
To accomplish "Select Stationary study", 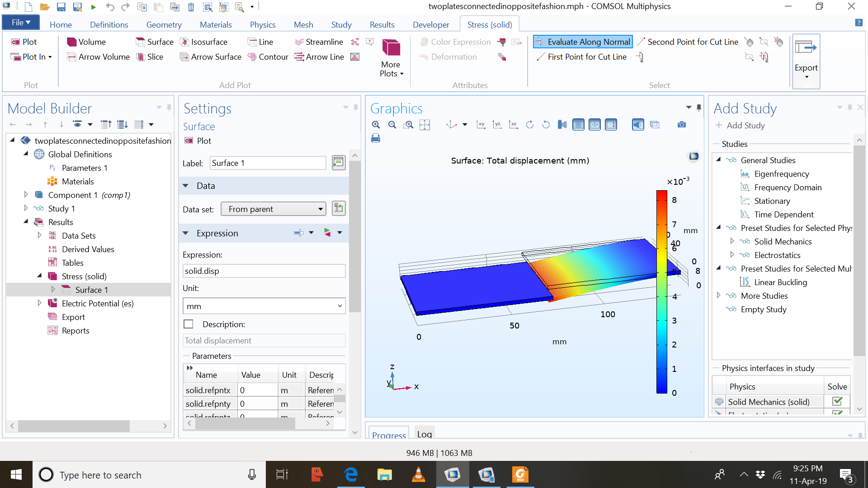I will (772, 201).
